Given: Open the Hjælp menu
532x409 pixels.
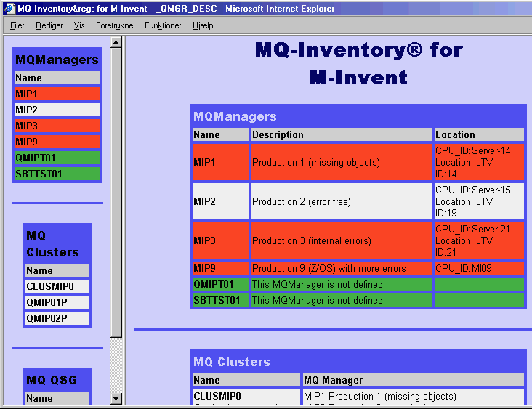Looking at the screenshot, I should 203,25.
